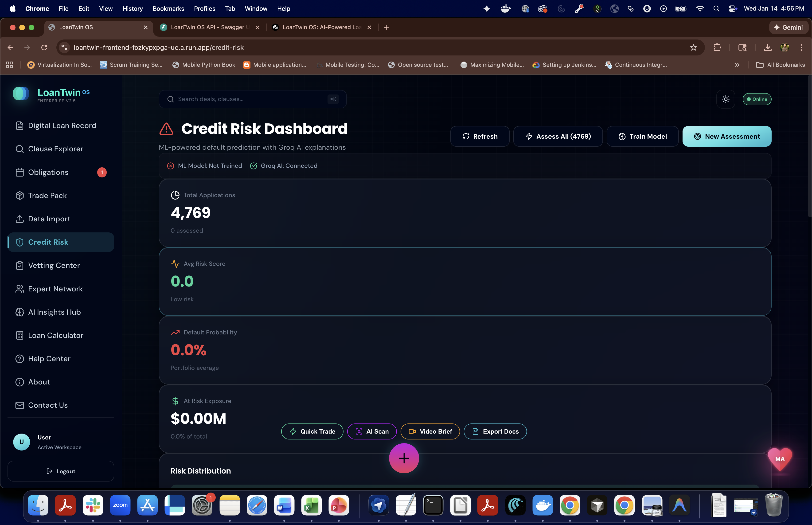
Task: Go to Obligations in the sidebar
Action: point(48,172)
